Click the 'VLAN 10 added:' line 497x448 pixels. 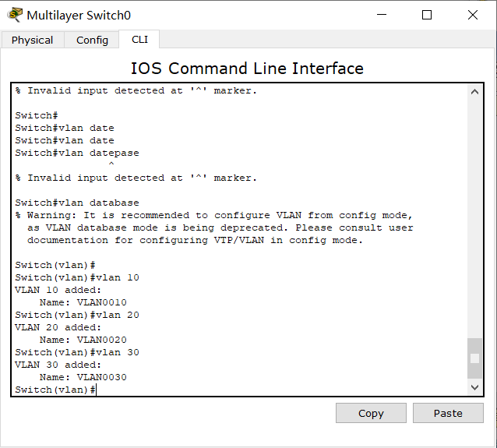(x=58, y=290)
